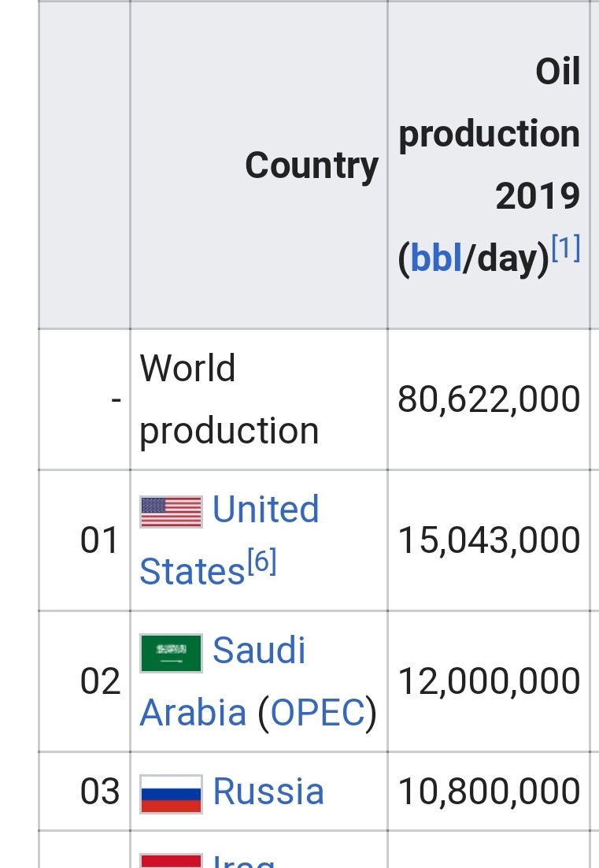Viewport: 599px width, 868px height.
Task: Open footnote [6] beside United States
Action: coord(262,564)
